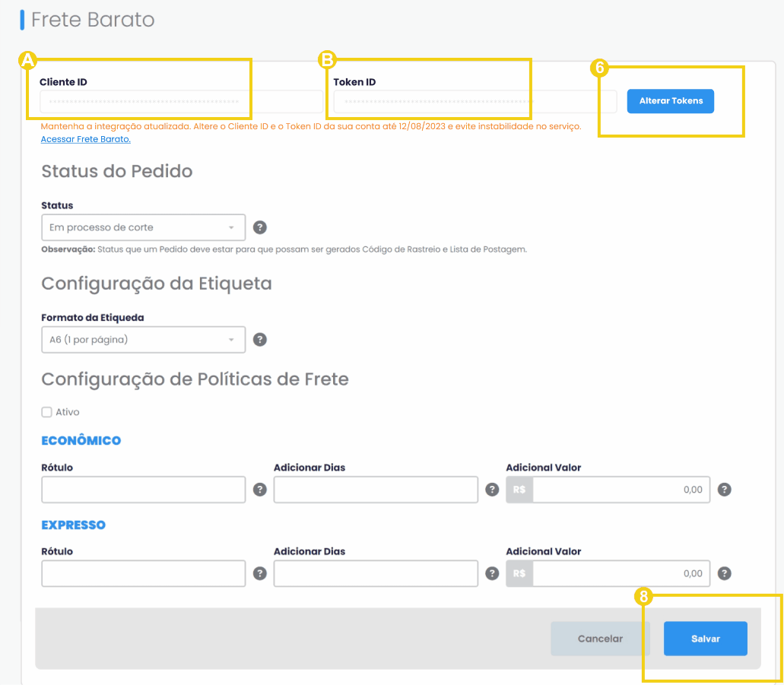Click the Econômico Adicionar Dias input
Screen dimensions: 784x685
click(376, 490)
